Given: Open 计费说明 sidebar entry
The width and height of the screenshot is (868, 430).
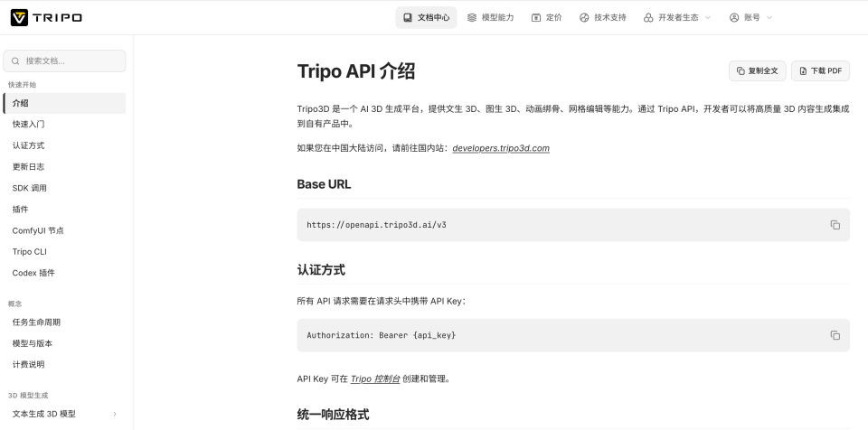Looking at the screenshot, I should (65, 364).
